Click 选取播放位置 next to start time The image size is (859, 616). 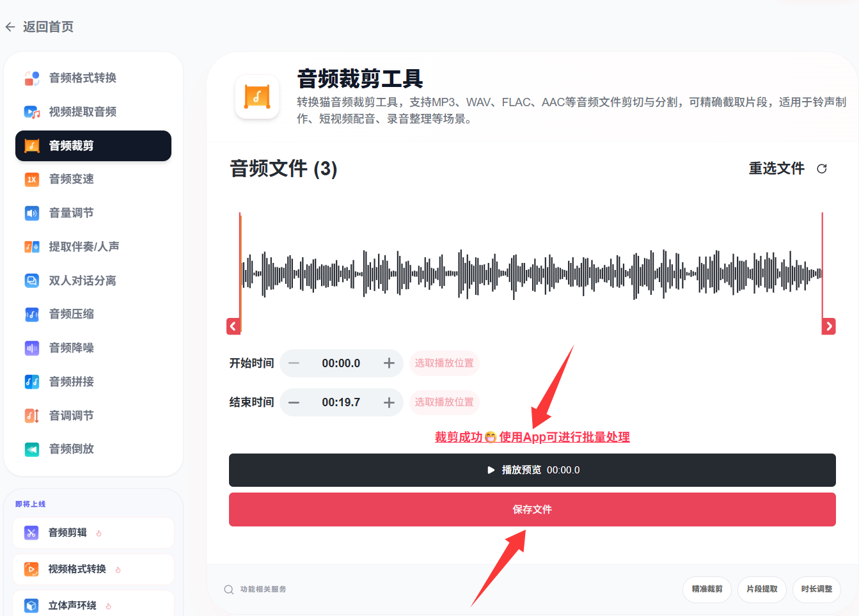pos(444,363)
